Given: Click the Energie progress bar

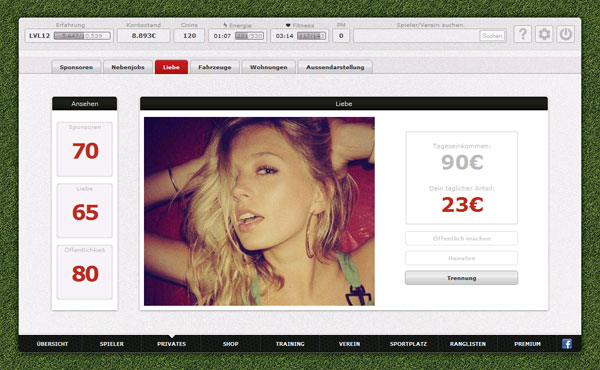Looking at the screenshot, I should coord(249,36).
